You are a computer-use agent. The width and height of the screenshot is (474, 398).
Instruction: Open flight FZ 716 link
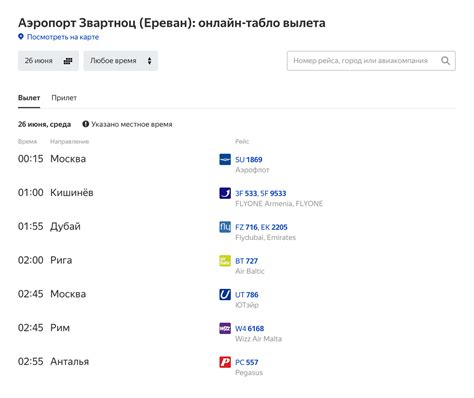pos(246,227)
